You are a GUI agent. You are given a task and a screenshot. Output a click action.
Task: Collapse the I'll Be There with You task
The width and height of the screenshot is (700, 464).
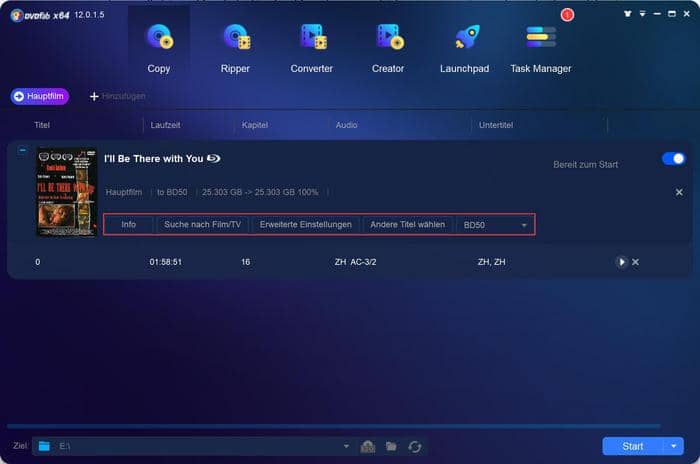(x=22, y=150)
